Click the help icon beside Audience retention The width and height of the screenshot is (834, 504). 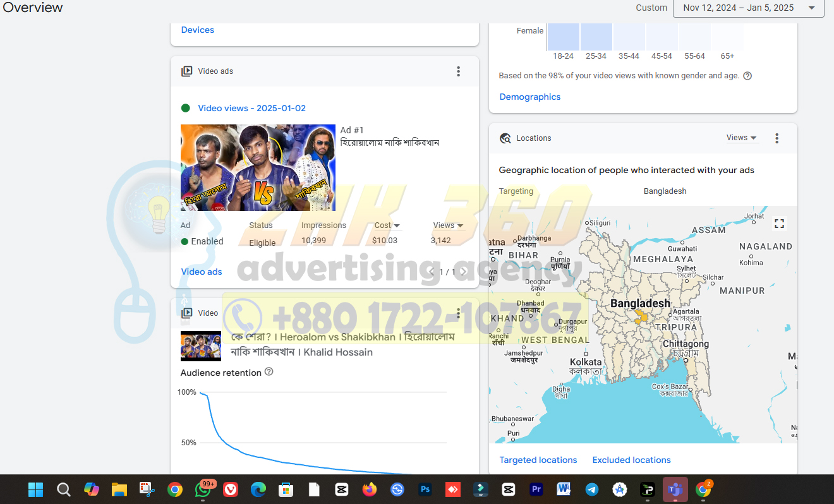pyautogui.click(x=269, y=372)
